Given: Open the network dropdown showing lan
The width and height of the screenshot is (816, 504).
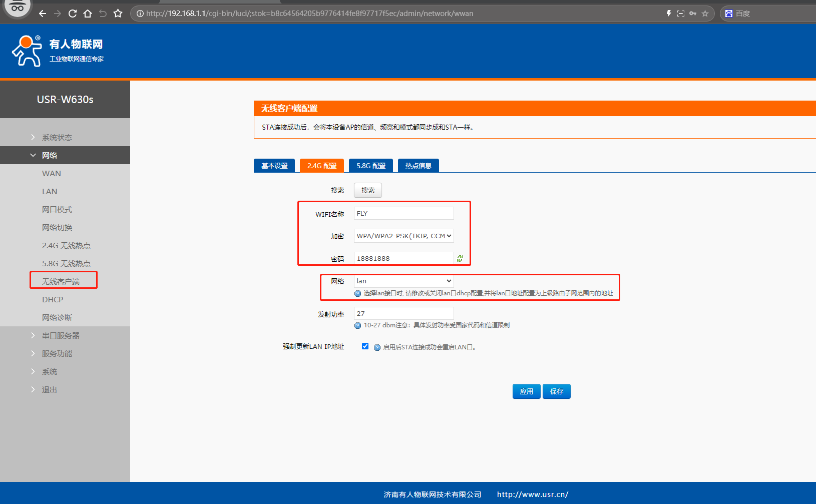Looking at the screenshot, I should (403, 281).
